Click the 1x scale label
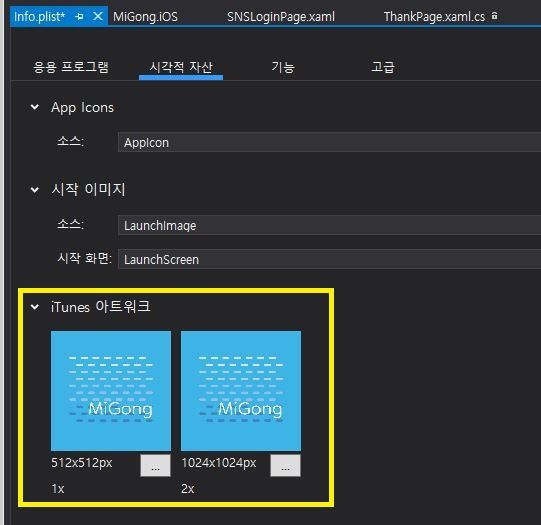This screenshot has width=541, height=525. (58, 488)
